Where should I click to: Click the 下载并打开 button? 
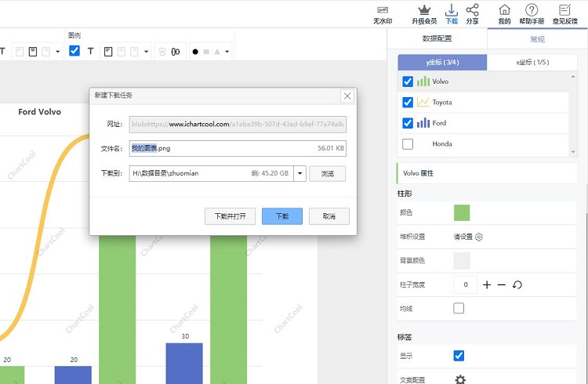[x=230, y=216]
